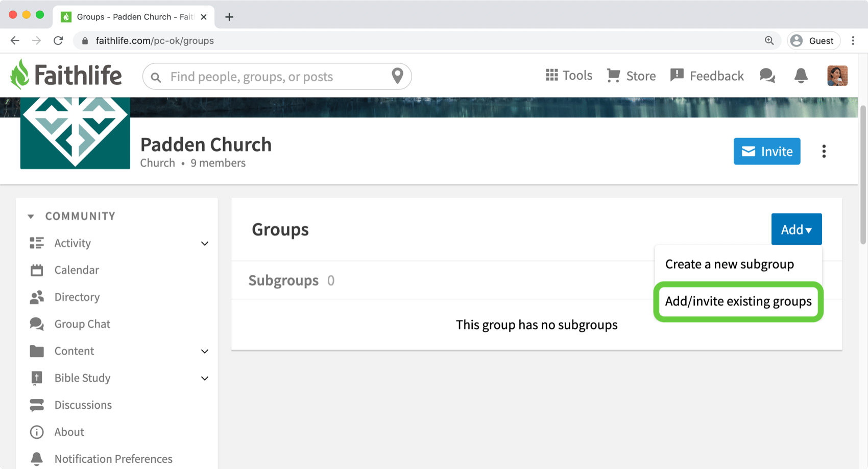Open Group Chat in the sidebar

pos(82,324)
